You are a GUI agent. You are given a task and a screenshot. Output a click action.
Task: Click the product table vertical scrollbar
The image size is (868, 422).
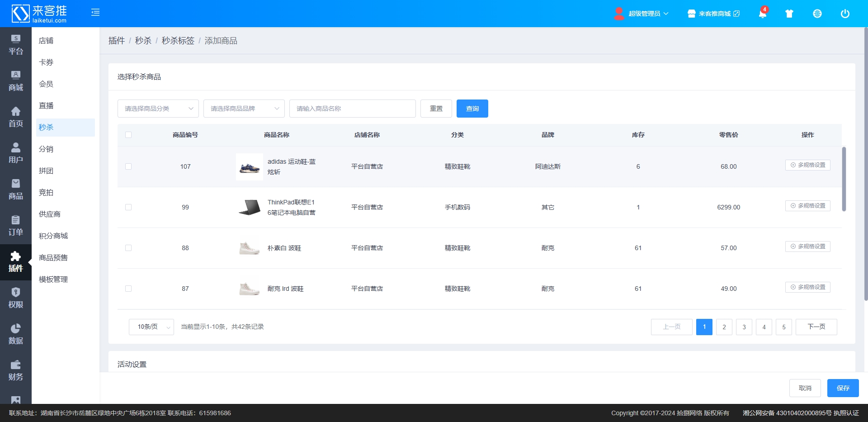click(x=844, y=179)
